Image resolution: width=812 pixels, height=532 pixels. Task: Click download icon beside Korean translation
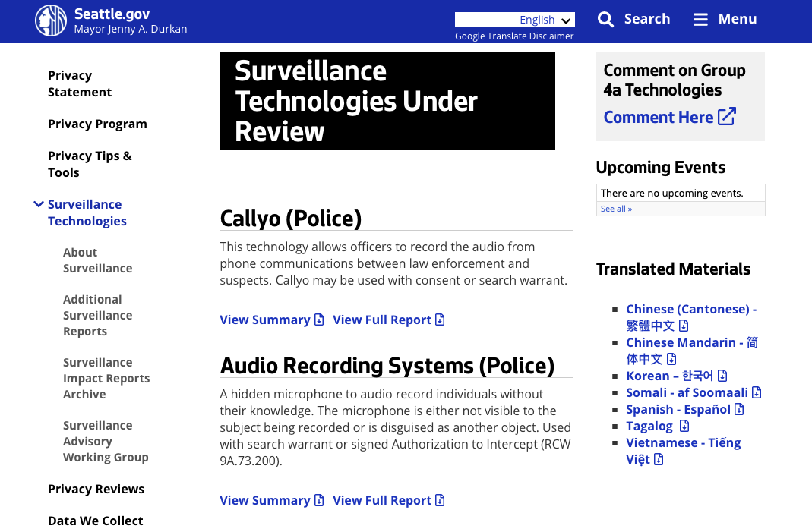click(x=722, y=376)
